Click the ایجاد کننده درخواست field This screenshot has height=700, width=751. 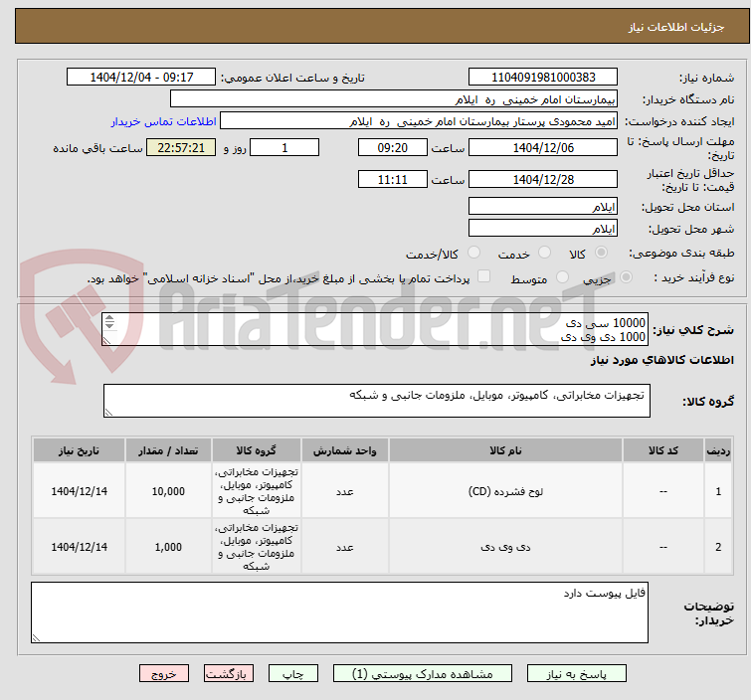click(x=419, y=121)
